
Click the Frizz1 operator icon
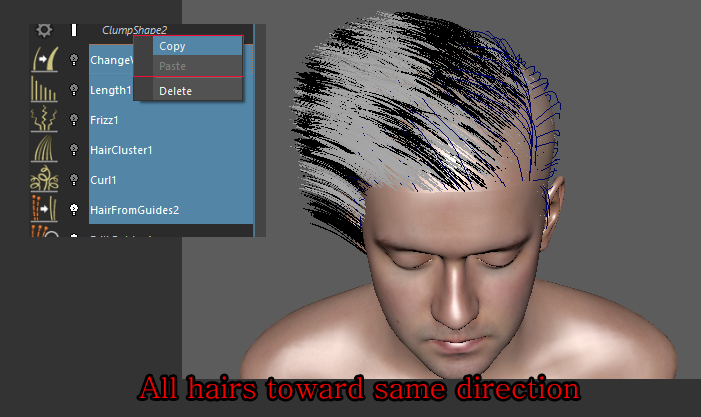44,120
